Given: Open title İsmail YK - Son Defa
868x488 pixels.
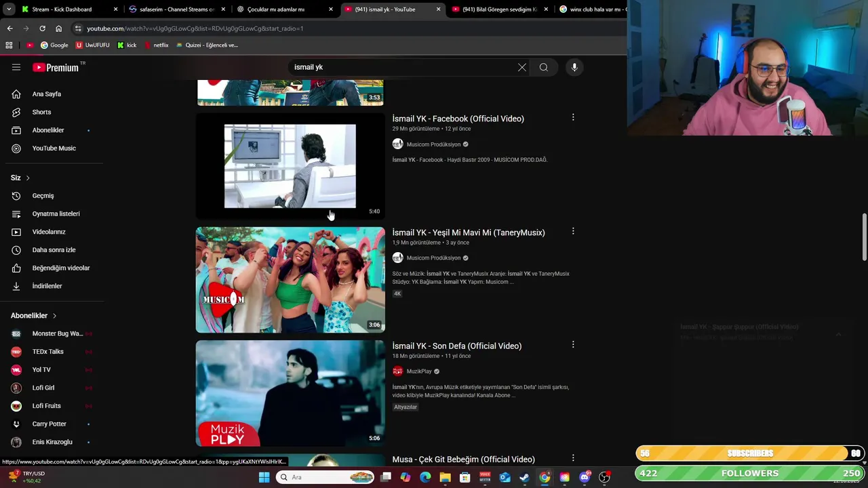Looking at the screenshot, I should pos(456,346).
